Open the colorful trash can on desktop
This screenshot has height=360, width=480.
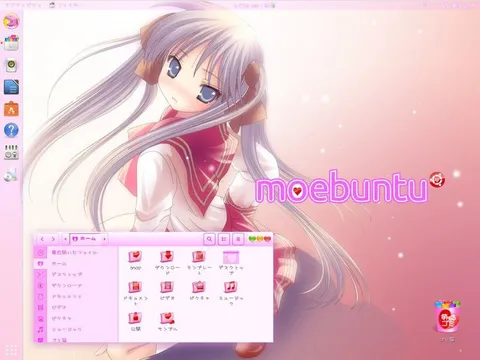click(447, 317)
